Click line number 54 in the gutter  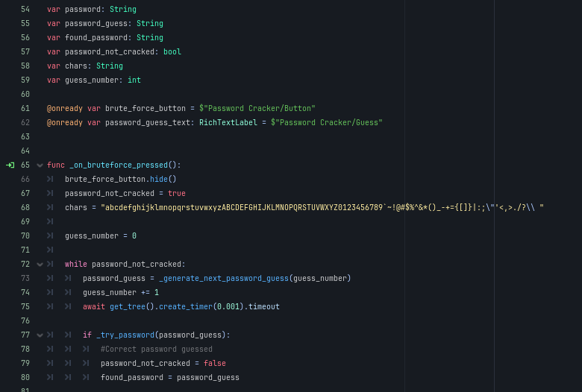tap(25, 10)
